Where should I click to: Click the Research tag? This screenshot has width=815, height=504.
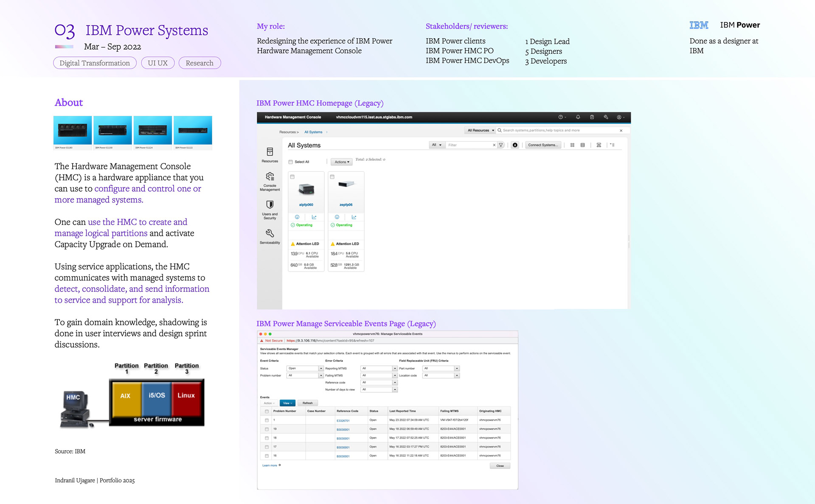click(x=200, y=63)
